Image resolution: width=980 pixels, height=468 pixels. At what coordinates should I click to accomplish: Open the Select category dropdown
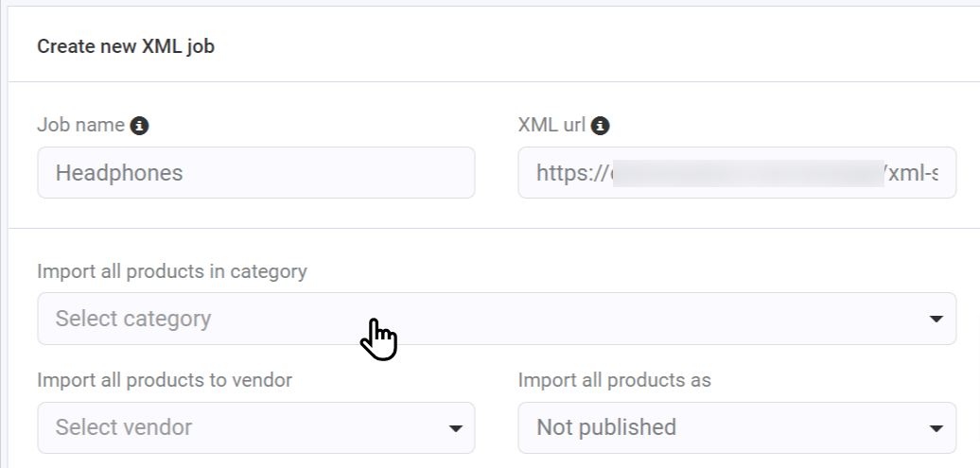[x=497, y=319]
